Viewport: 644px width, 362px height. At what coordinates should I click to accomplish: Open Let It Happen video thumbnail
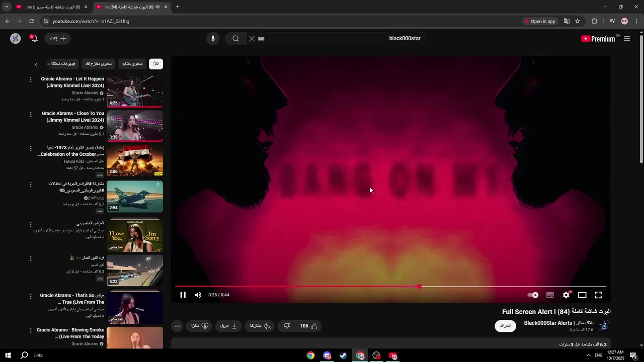tap(135, 92)
